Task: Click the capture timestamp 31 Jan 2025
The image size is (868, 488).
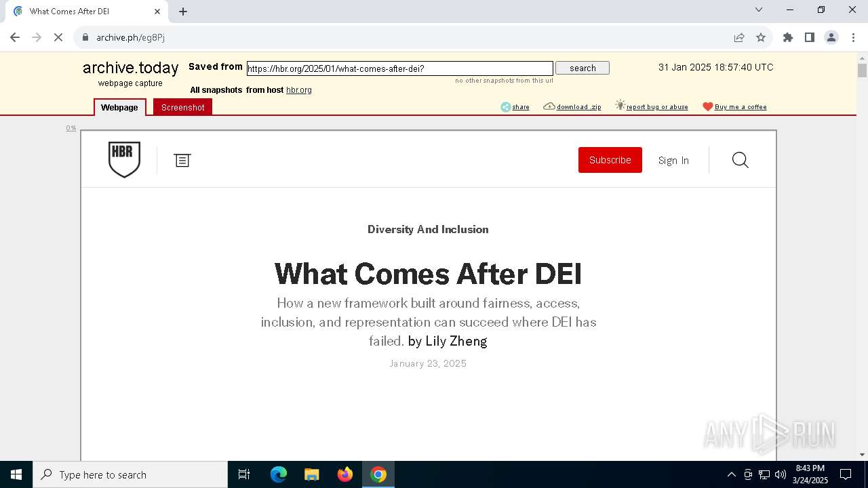Action: (x=715, y=67)
